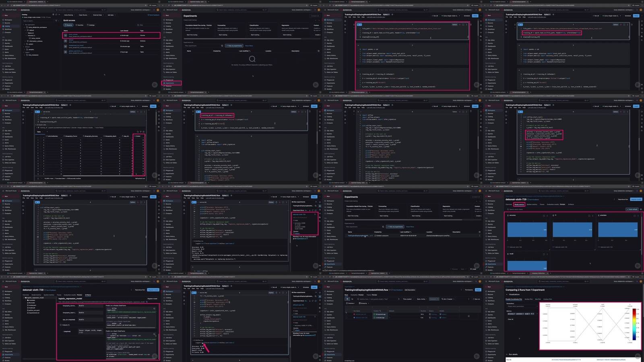
Task: Click the magnifier icon beside Filter experiments in the empty list window
Action: click(222, 46)
